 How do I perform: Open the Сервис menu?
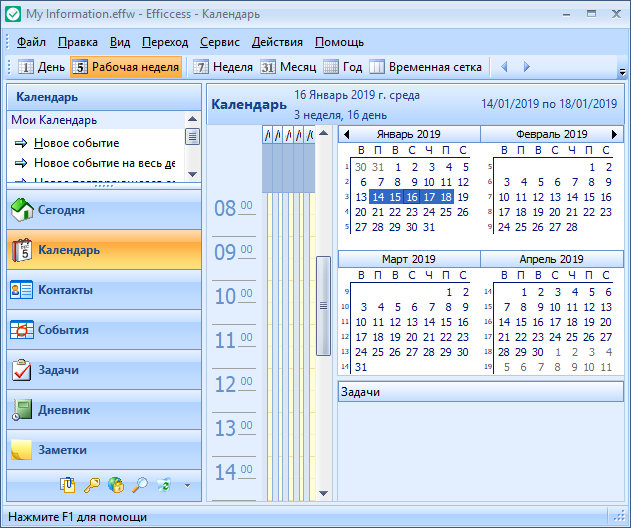click(219, 42)
